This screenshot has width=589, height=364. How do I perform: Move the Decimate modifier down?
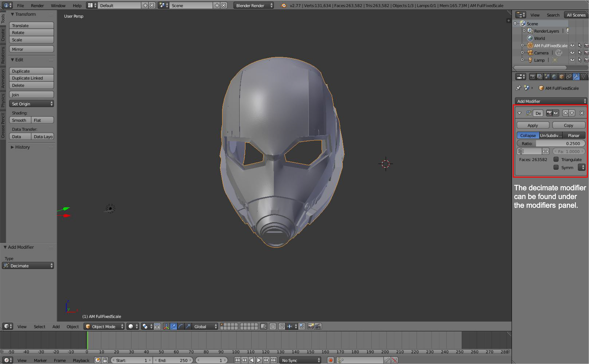(572, 113)
